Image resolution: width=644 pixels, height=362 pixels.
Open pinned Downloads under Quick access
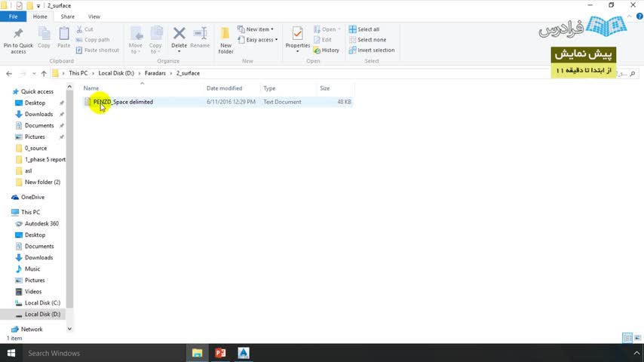[38, 114]
